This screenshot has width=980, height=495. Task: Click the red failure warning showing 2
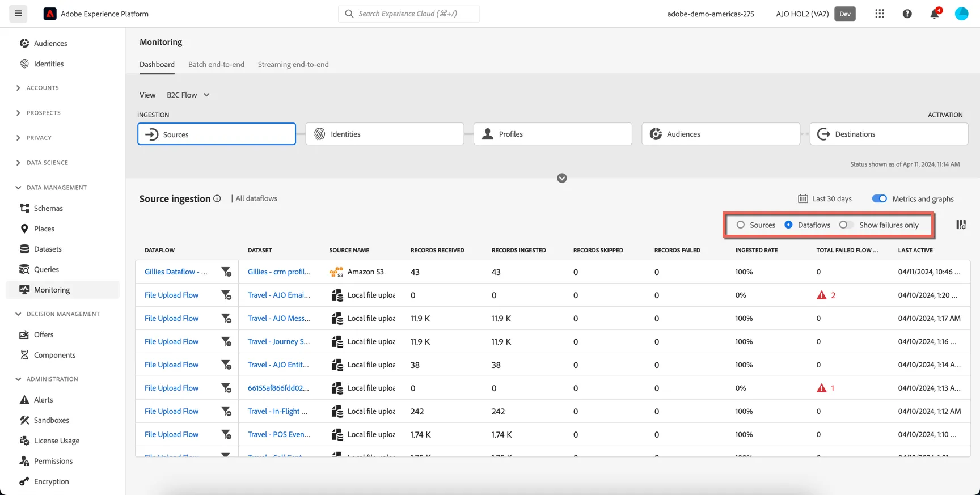[x=826, y=295]
